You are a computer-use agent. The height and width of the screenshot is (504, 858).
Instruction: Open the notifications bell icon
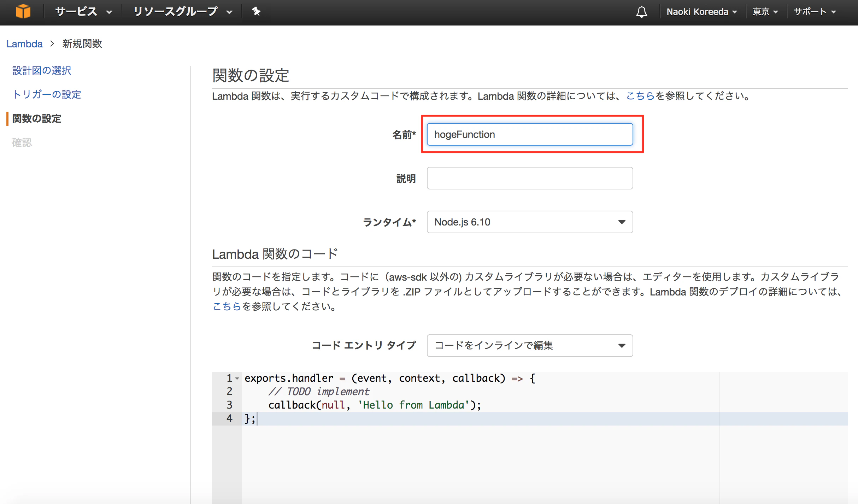tap(641, 12)
